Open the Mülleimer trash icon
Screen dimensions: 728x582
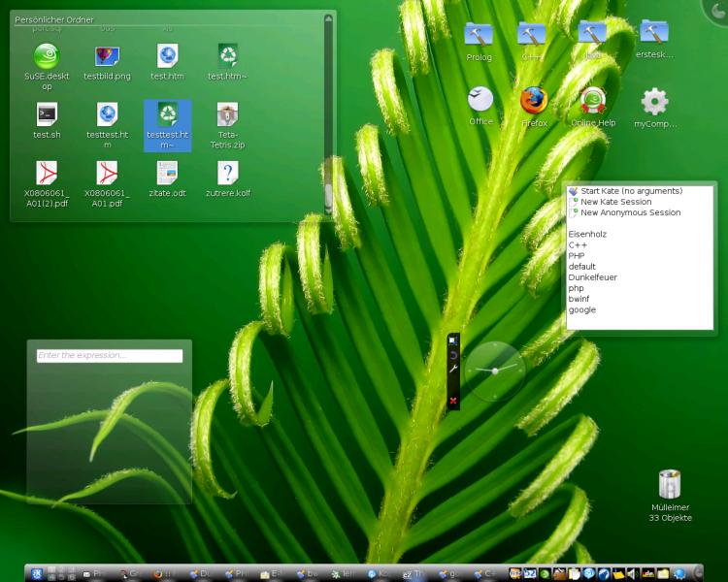pos(670,484)
